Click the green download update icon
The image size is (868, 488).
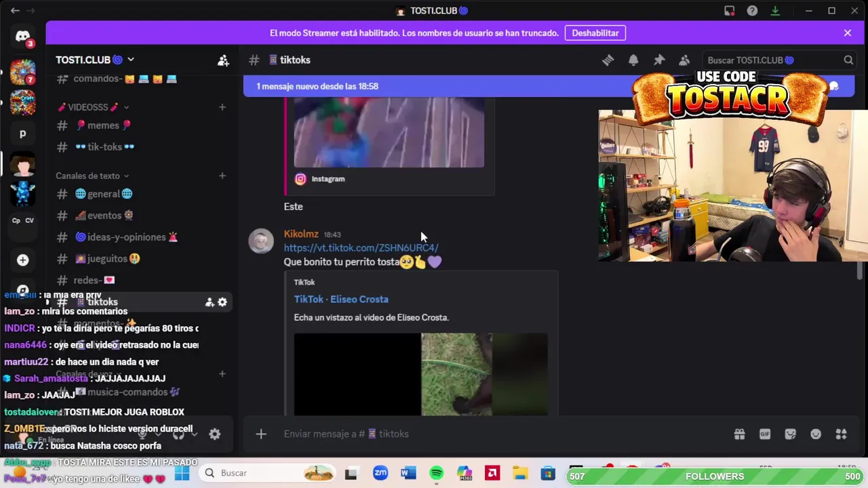point(775,11)
